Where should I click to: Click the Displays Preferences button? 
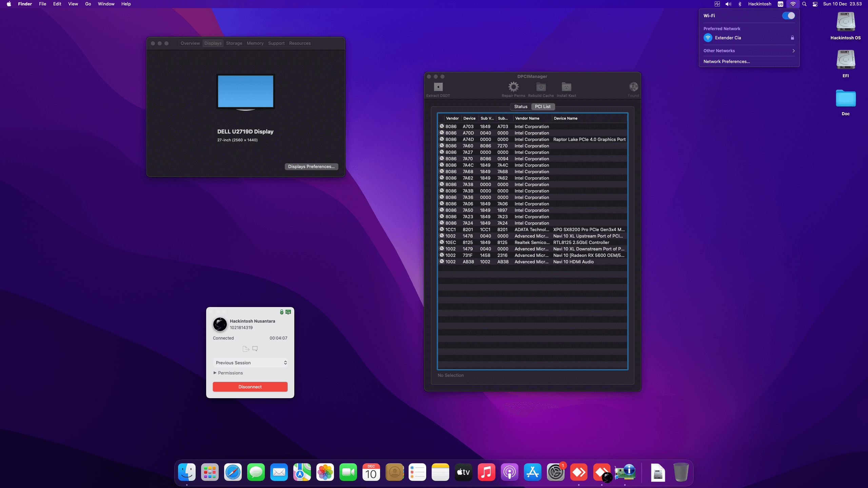(311, 166)
